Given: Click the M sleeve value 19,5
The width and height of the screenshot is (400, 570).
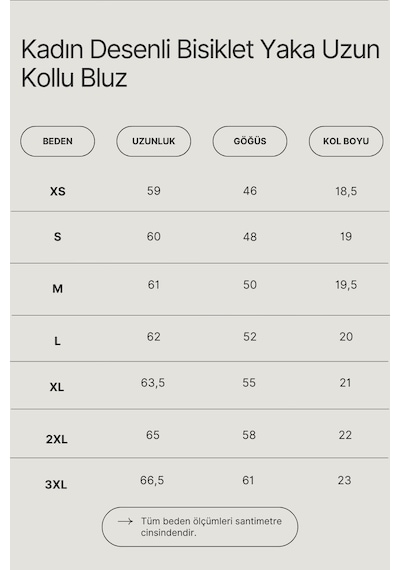Looking at the screenshot, I should pyautogui.click(x=346, y=285).
